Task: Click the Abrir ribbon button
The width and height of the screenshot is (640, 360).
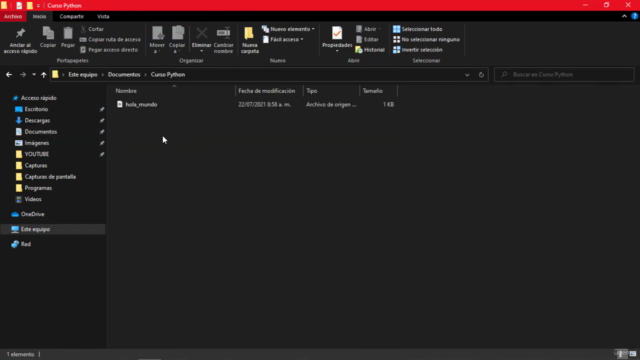Action: [368, 29]
